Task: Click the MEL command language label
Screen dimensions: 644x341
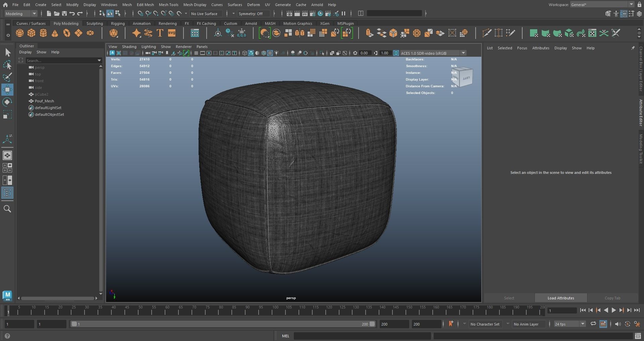Action: point(285,336)
